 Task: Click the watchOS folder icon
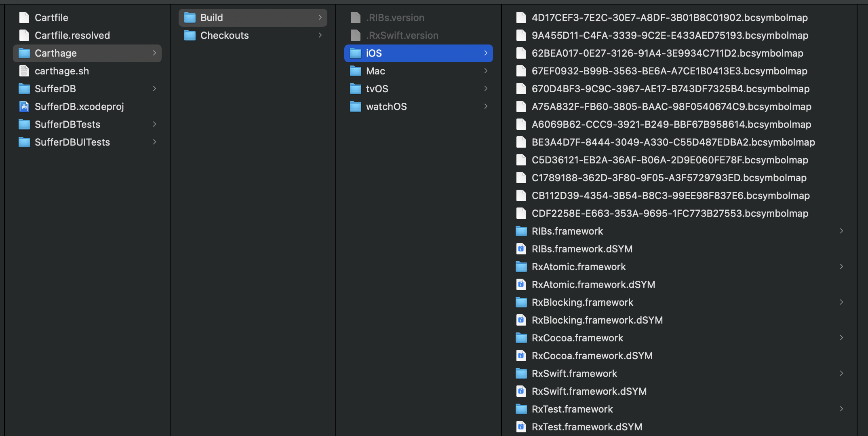[x=356, y=106]
